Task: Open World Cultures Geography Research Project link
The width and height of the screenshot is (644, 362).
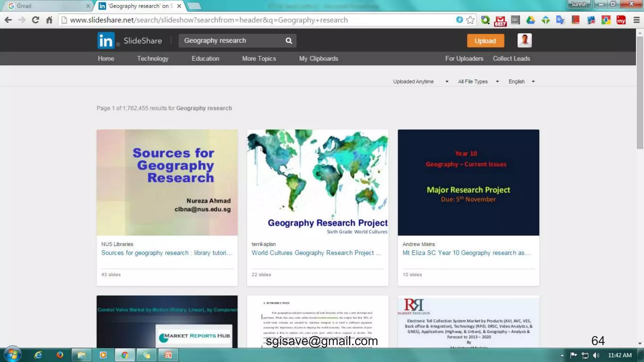Action: pos(316,253)
